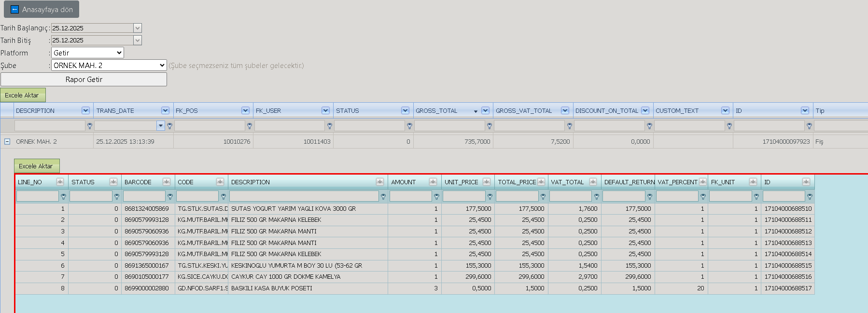The image size is (868, 313).
Task: Click filter funnel icon under FK_USER column
Action: point(330,126)
